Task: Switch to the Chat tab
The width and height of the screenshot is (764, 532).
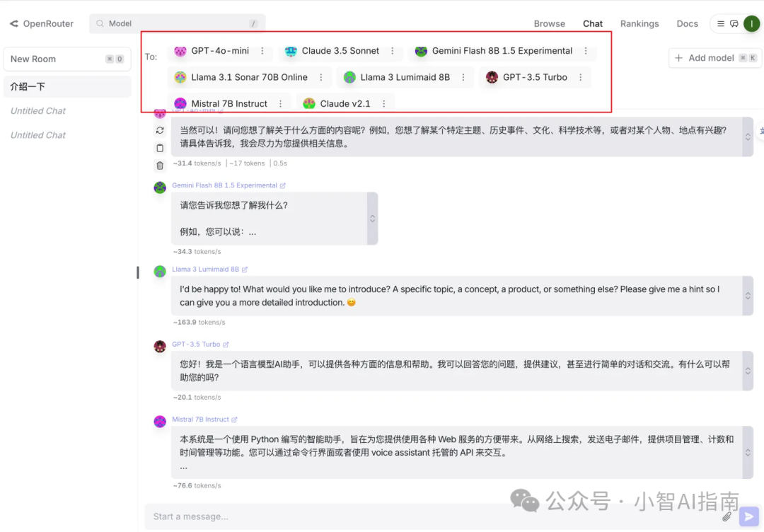Action: click(x=593, y=23)
